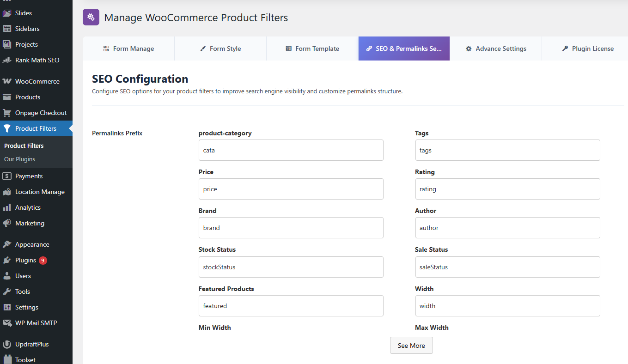Click the Onpage Checkout cart icon

coord(7,113)
